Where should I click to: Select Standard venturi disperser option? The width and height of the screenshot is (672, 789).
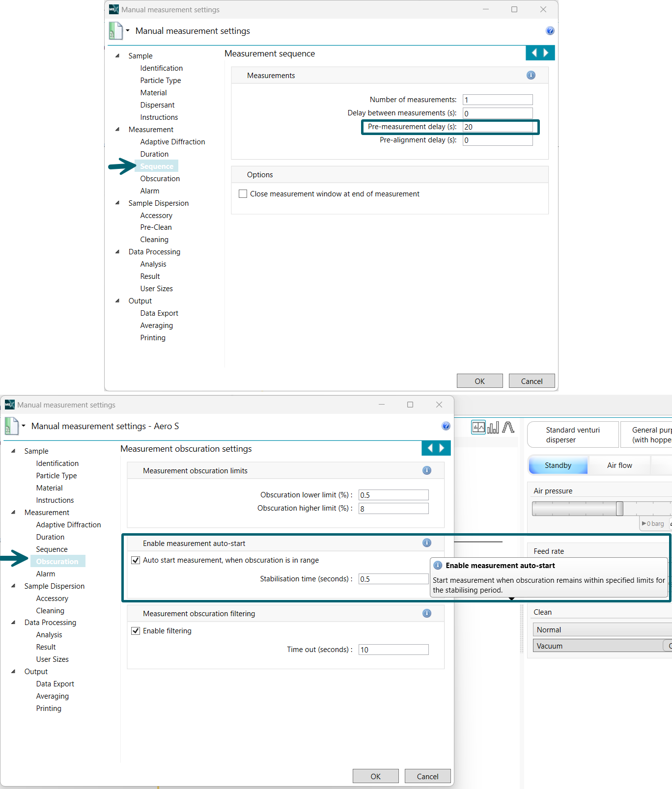(573, 435)
